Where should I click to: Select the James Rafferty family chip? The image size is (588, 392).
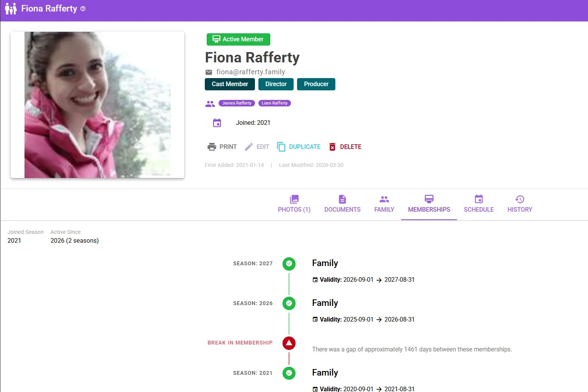(237, 103)
